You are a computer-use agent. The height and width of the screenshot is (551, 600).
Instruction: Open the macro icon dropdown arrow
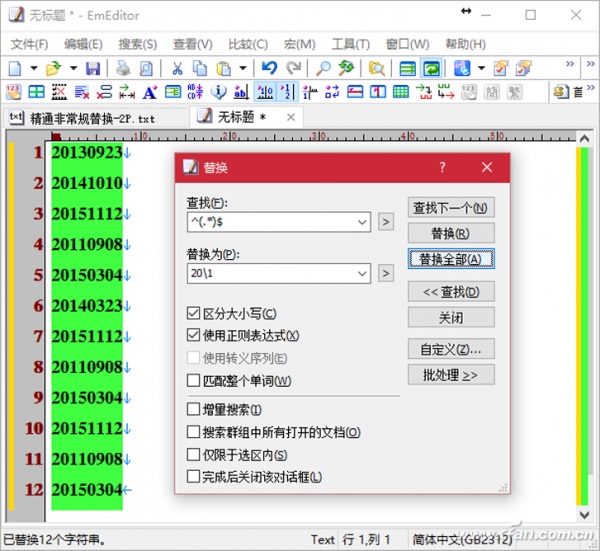[481, 68]
